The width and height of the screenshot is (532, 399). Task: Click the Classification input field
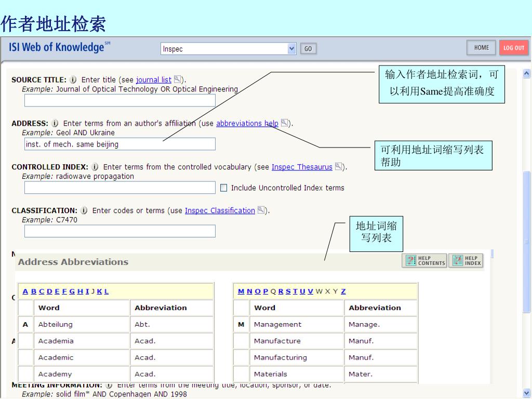(120, 231)
